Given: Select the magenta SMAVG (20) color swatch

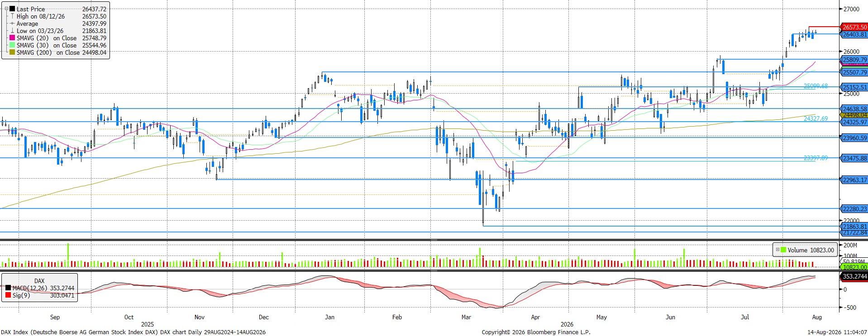Looking at the screenshot, I should tap(13, 38).
